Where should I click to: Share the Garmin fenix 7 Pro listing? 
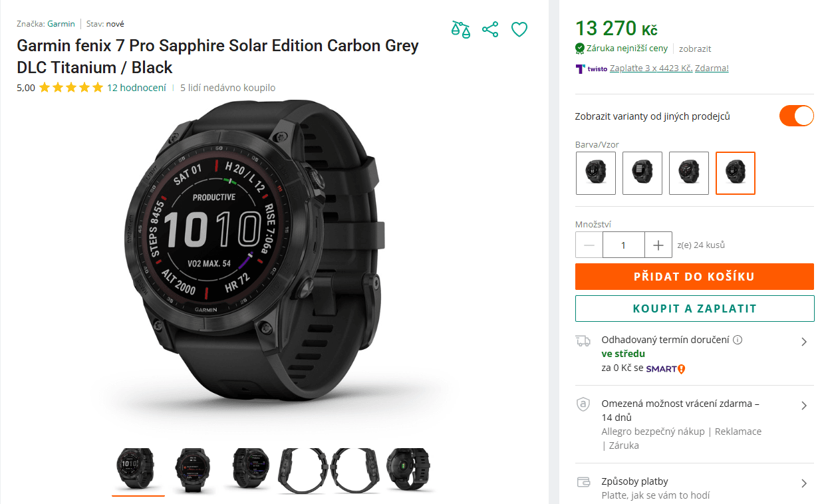point(490,29)
